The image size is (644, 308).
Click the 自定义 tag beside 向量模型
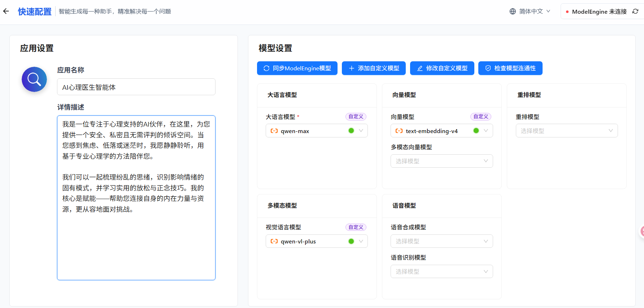[481, 116]
